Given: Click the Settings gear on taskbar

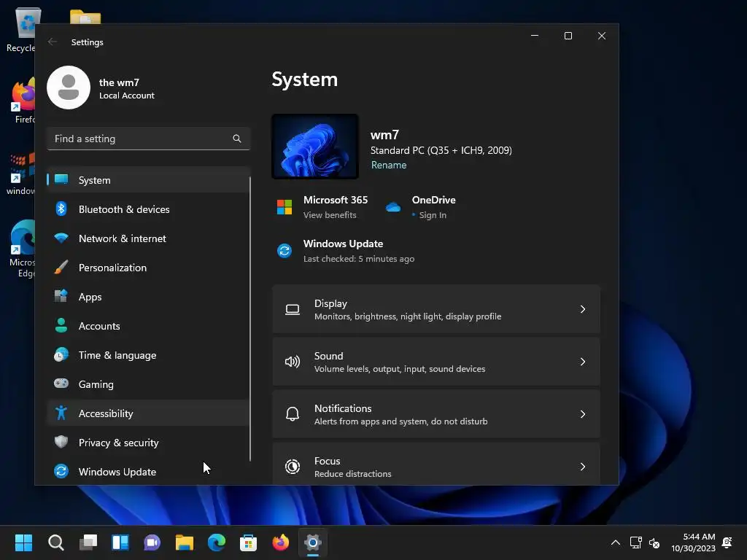Looking at the screenshot, I should 312,542.
